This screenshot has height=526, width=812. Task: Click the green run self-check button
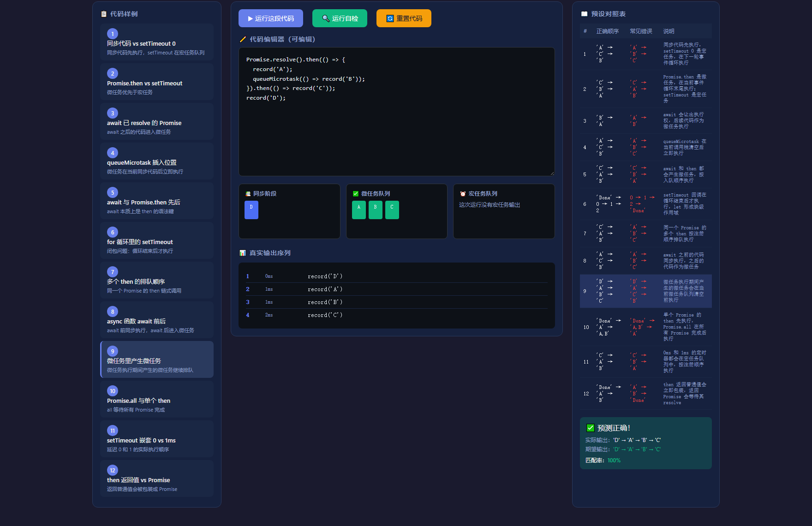click(x=340, y=18)
